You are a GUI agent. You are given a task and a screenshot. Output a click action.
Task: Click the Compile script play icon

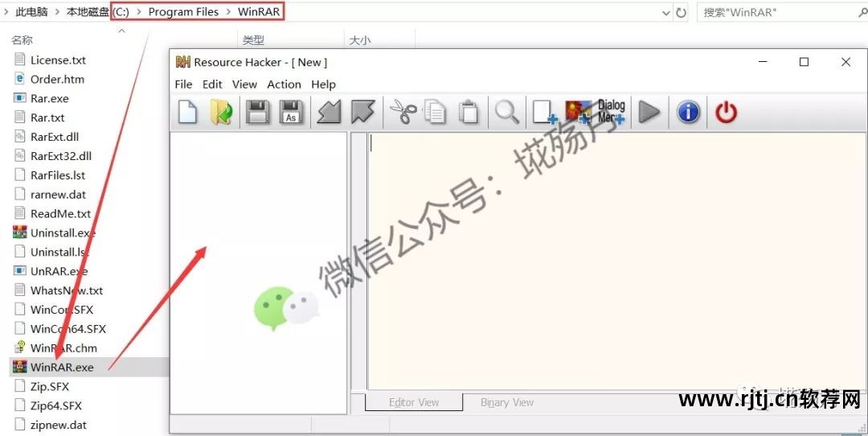(649, 112)
